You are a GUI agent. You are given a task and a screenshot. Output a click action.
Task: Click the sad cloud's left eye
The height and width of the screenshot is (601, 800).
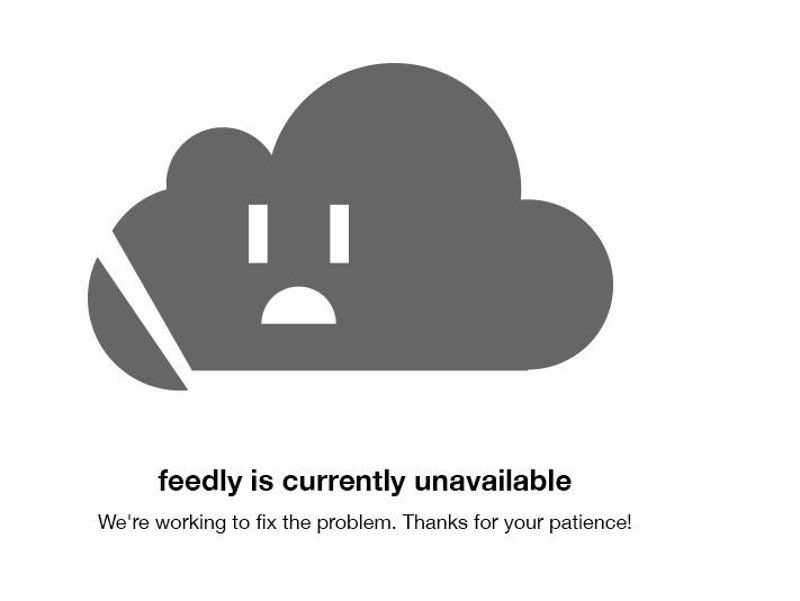click(258, 234)
